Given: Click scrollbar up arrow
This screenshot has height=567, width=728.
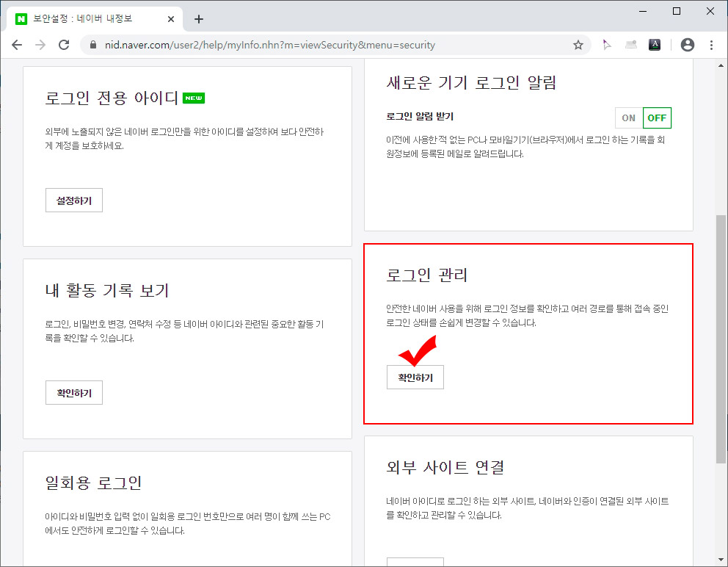Looking at the screenshot, I should [x=721, y=65].
